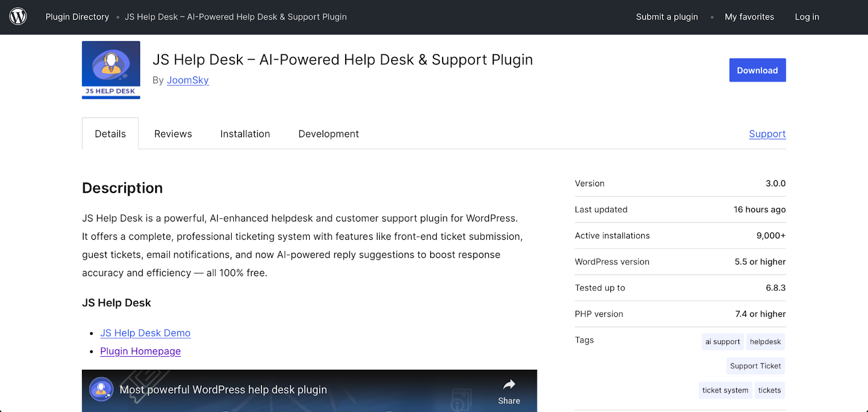868x412 pixels.
Task: Click the '6.8.3' tested value
Action: [776, 288]
